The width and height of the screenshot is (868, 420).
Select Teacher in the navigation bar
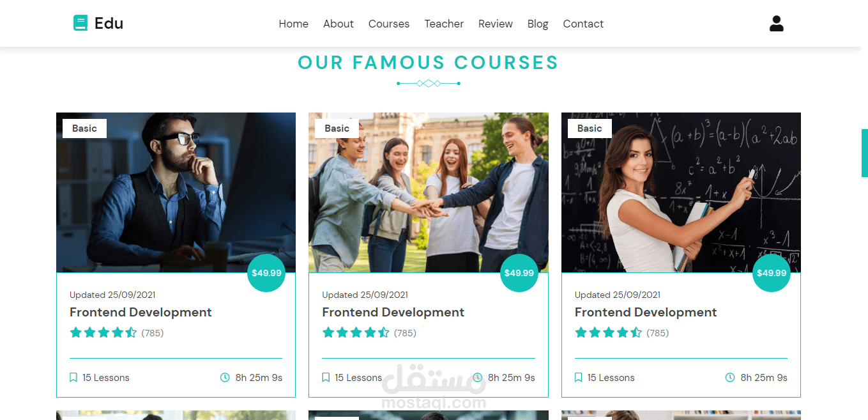444,24
